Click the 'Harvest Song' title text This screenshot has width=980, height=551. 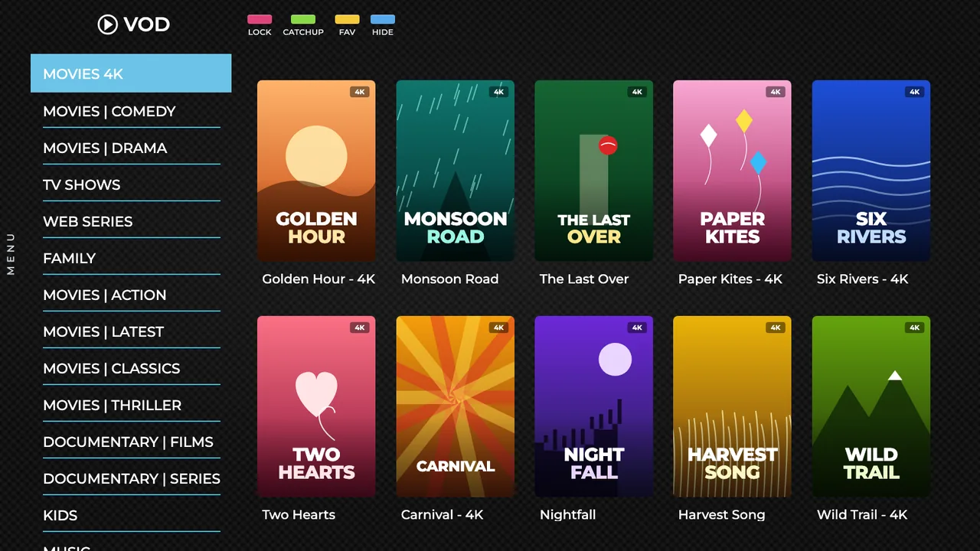[x=721, y=515]
